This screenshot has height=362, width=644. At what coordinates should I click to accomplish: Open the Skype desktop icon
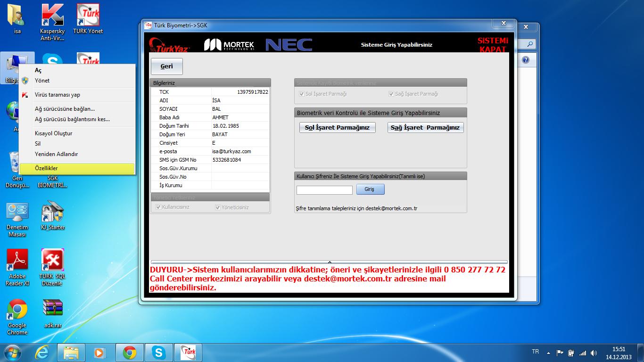52,60
